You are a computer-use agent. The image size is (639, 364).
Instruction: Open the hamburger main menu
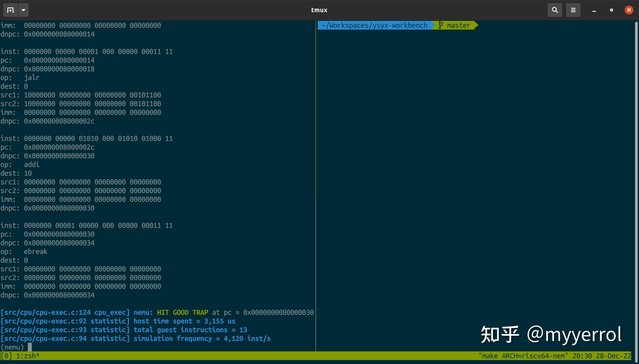pyautogui.click(x=573, y=10)
